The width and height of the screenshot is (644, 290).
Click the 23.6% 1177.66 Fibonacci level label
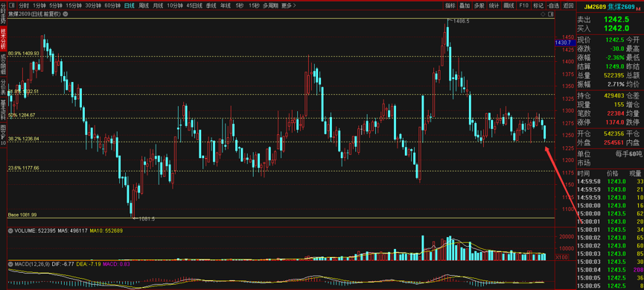23,168
